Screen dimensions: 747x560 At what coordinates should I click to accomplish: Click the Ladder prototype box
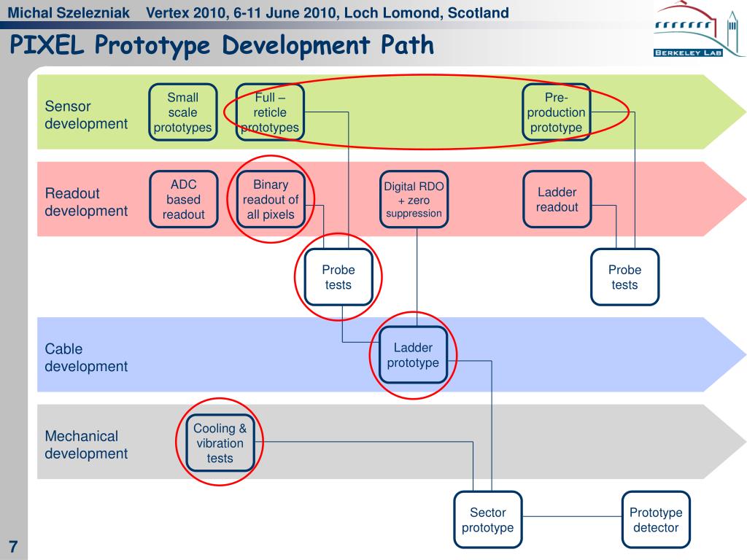pyautogui.click(x=413, y=355)
